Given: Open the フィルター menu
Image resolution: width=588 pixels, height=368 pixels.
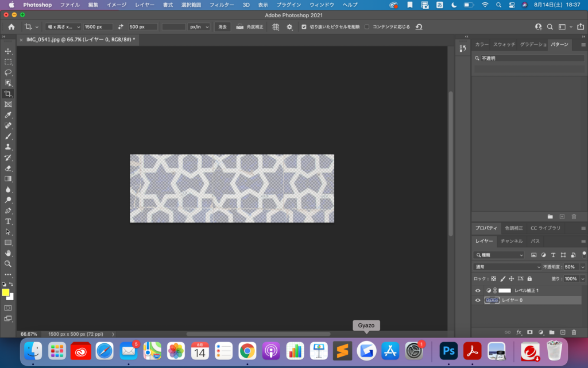Looking at the screenshot, I should (221, 5).
